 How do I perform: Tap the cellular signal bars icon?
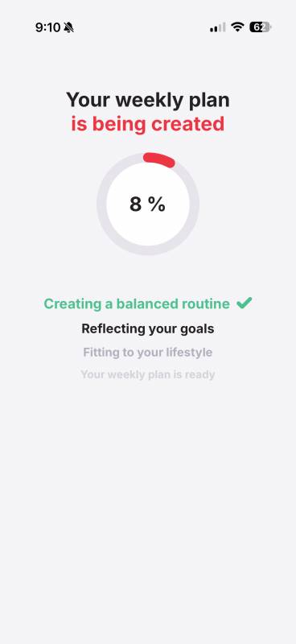(218, 27)
